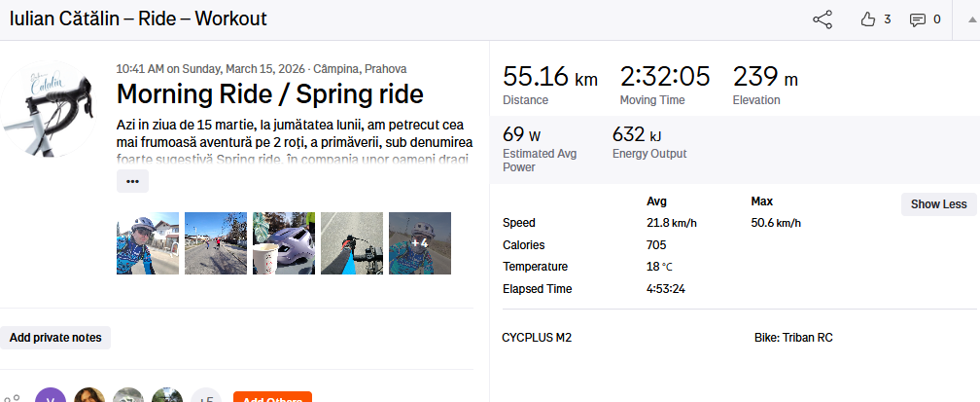Click the +5 more participants badge
The image size is (980, 402).
click(205, 396)
